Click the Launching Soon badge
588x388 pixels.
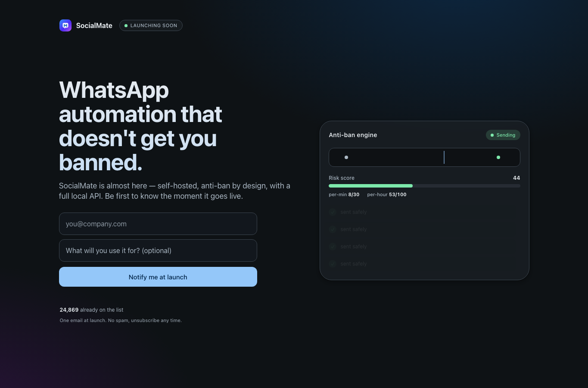pos(151,25)
